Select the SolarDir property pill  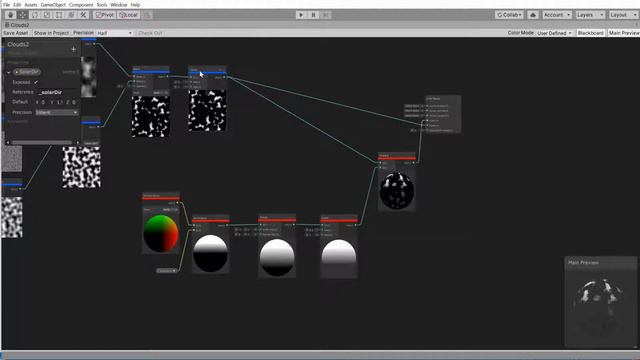click(x=27, y=72)
